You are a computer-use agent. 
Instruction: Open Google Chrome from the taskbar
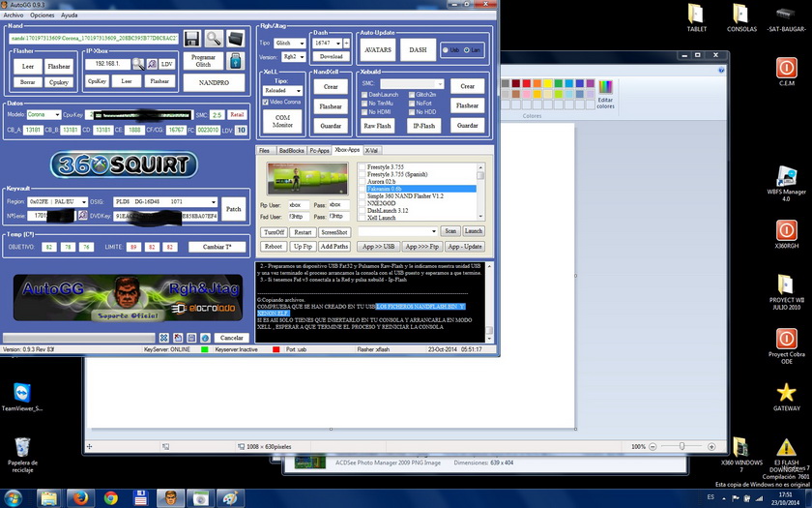click(110, 498)
